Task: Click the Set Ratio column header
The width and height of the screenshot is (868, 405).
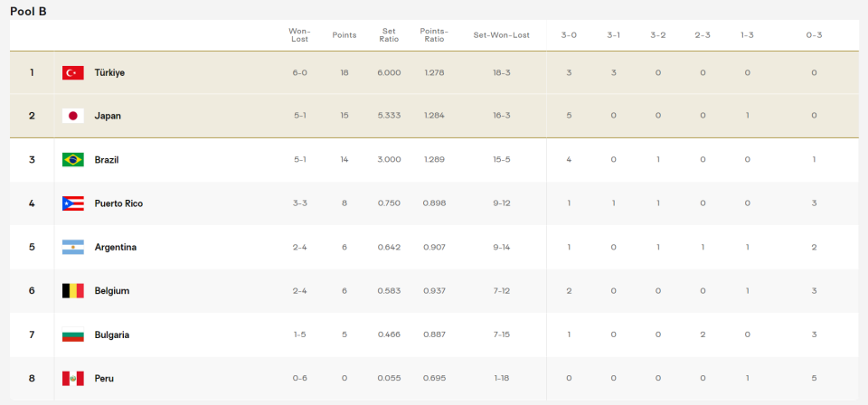Action: point(389,35)
